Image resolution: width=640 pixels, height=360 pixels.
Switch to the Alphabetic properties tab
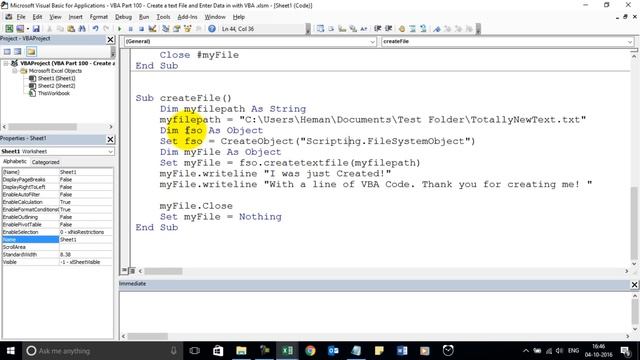(x=15, y=162)
